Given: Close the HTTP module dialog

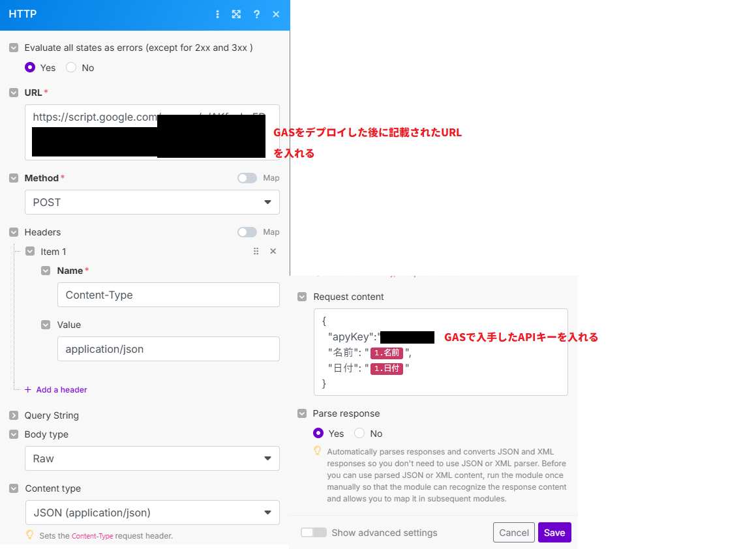Looking at the screenshot, I should coord(276,14).
